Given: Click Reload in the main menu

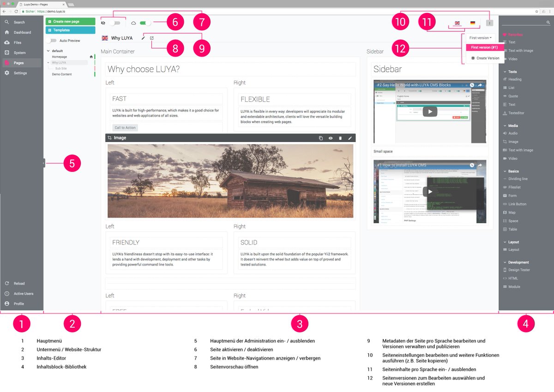Looking at the screenshot, I should coord(19,284).
